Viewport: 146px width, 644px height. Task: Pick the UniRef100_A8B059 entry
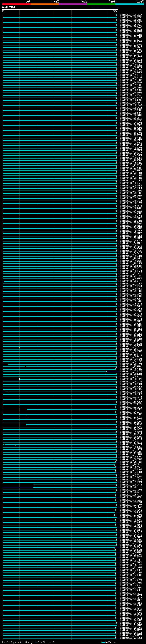point(131,520)
